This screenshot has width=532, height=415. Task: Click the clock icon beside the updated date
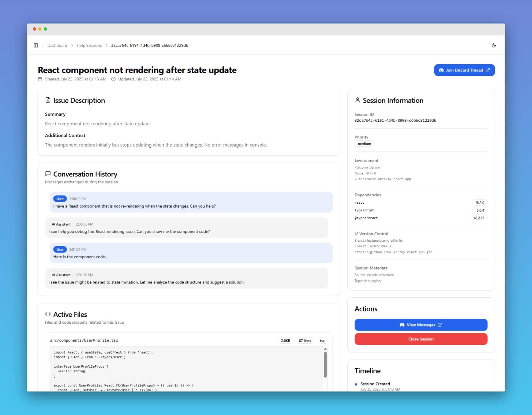pos(113,79)
